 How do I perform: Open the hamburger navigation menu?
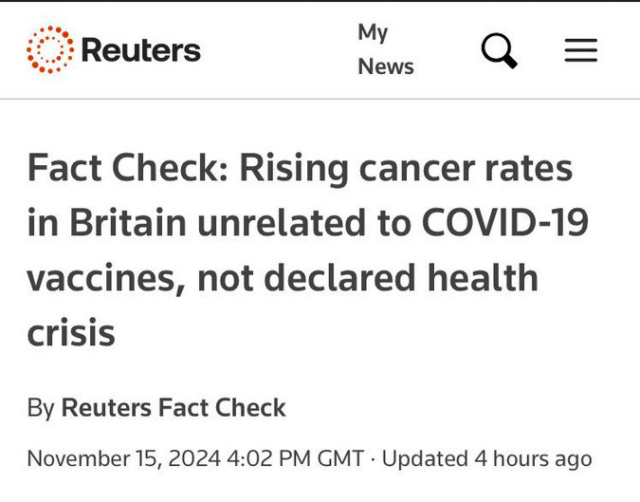tap(581, 50)
